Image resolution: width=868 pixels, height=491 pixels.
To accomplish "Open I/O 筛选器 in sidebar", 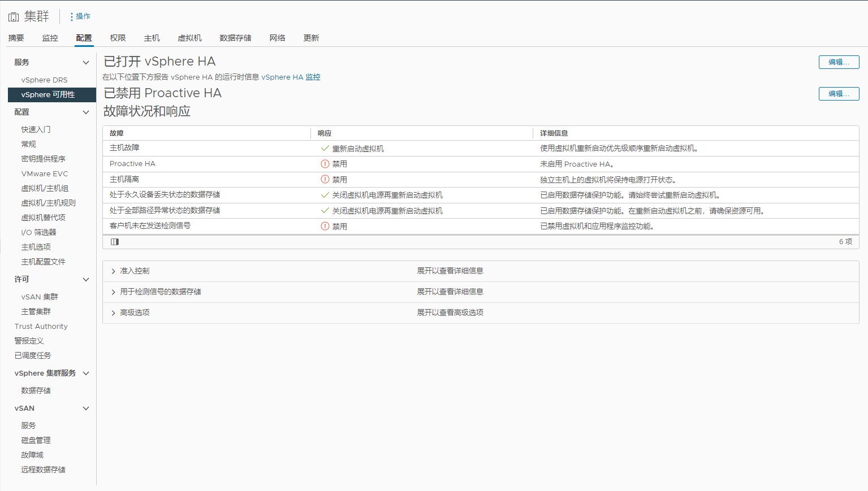I will click(x=39, y=232).
